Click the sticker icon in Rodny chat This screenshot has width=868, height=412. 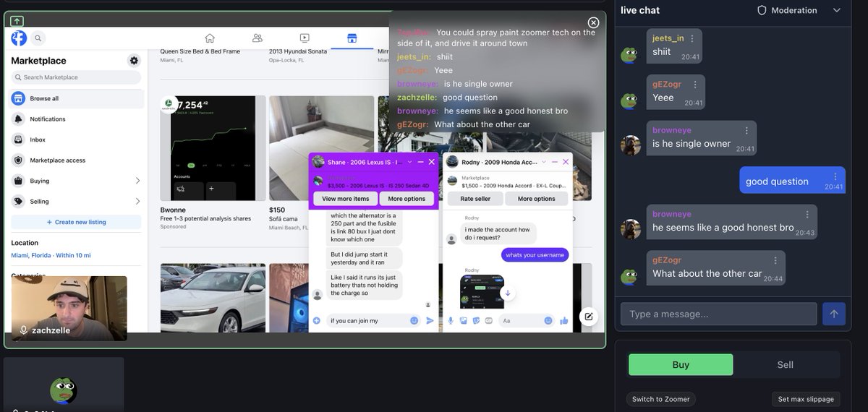click(x=476, y=320)
